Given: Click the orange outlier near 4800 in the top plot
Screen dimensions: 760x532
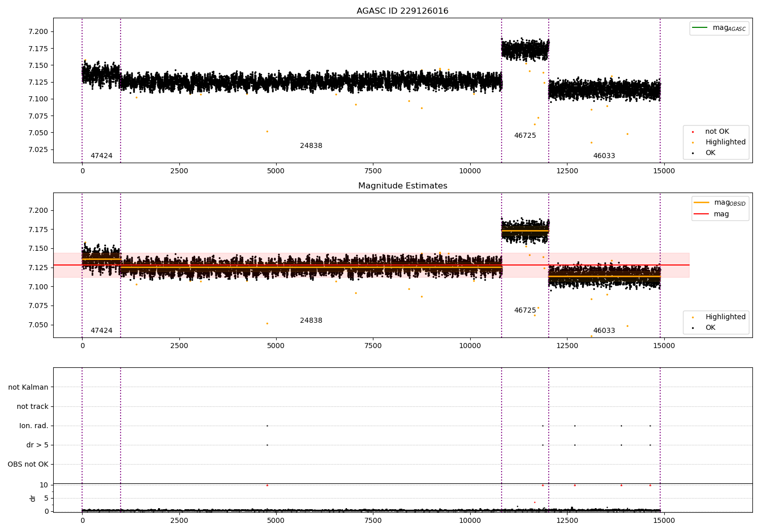Looking at the screenshot, I should [x=267, y=131].
